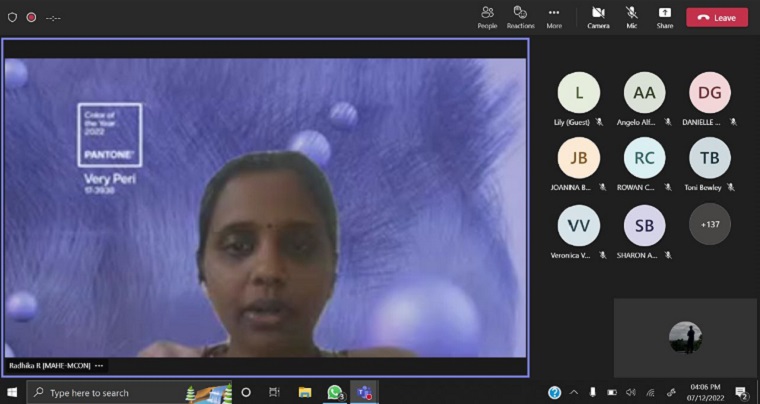Share your screen with Share button
The width and height of the screenshot is (760, 404).
(x=665, y=16)
